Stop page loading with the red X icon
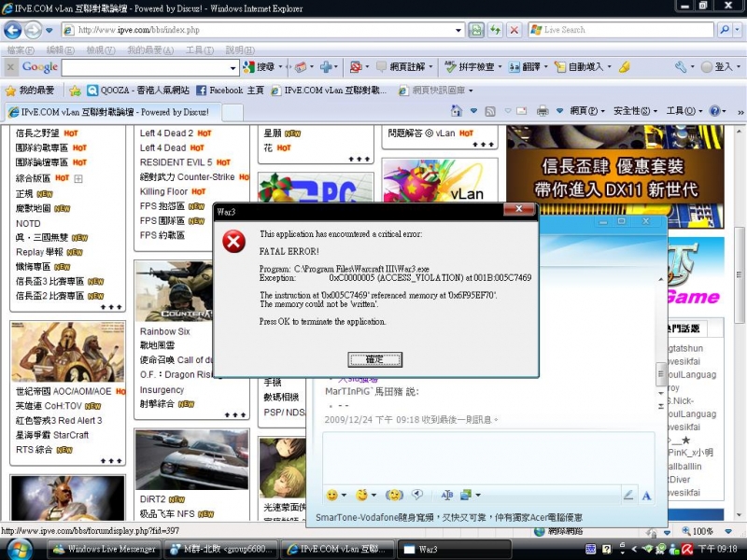747x560 pixels. tap(515, 29)
